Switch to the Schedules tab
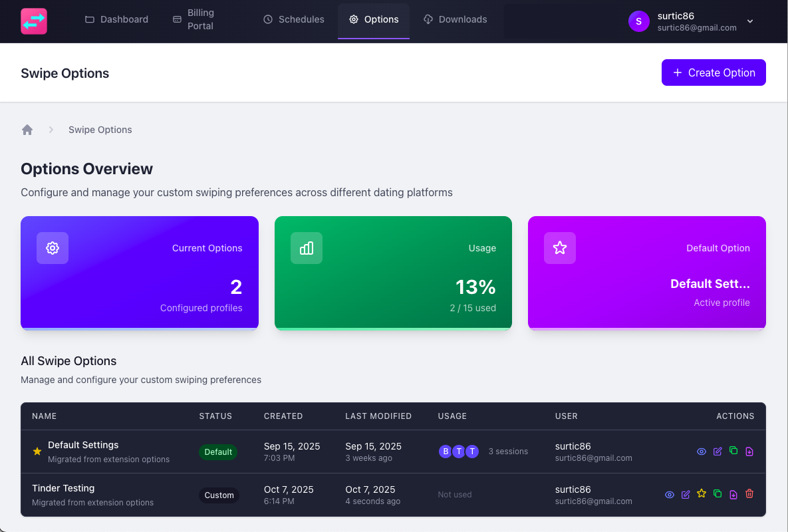788x532 pixels. [x=294, y=19]
